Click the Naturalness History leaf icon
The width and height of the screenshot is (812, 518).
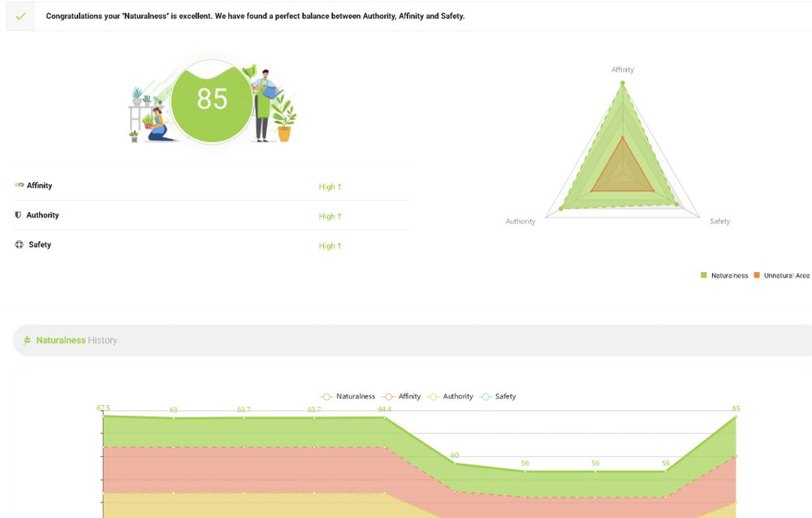[x=27, y=340]
